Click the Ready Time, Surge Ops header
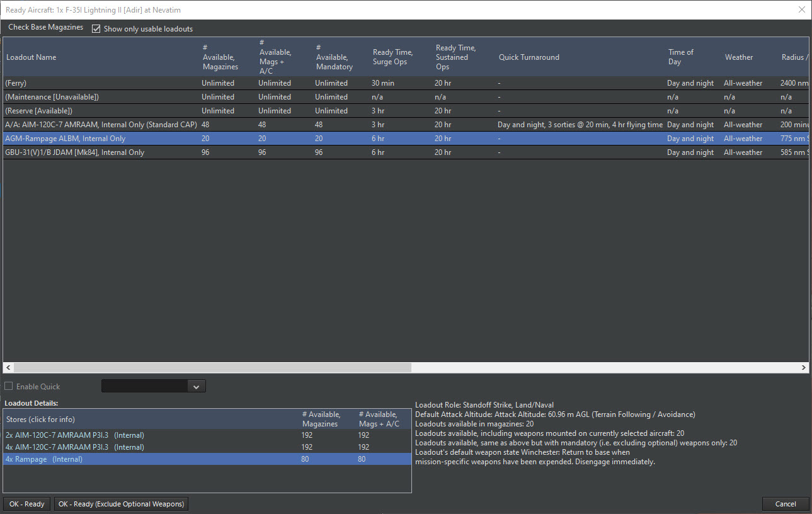 [x=401, y=57]
